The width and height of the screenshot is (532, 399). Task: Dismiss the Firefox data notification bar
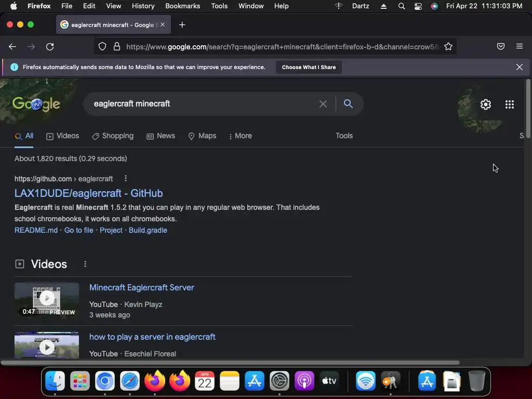[x=519, y=67]
